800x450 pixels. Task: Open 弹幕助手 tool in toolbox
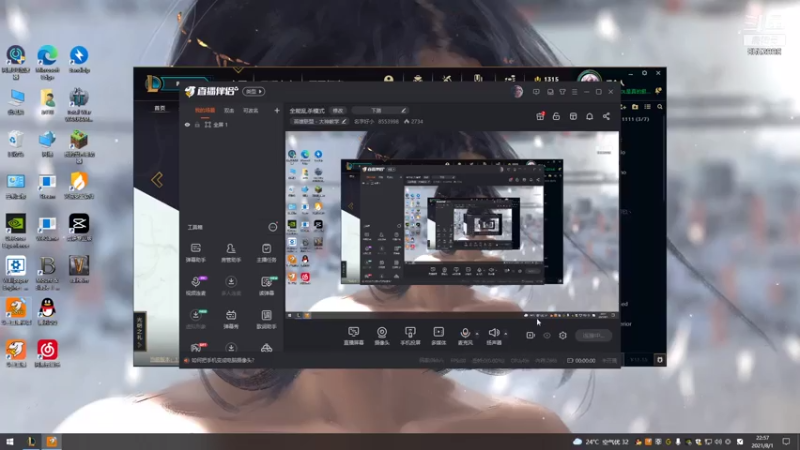pos(195,253)
